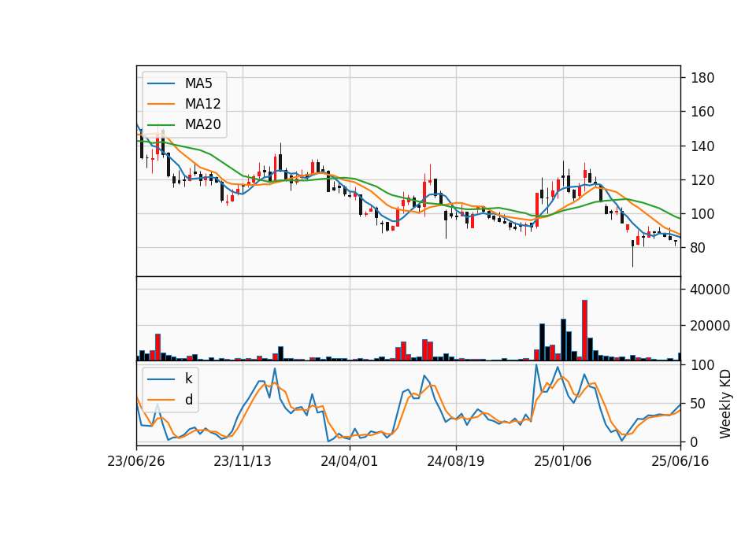
Task: Click the blue k legend line swatch
Action: coord(161,379)
